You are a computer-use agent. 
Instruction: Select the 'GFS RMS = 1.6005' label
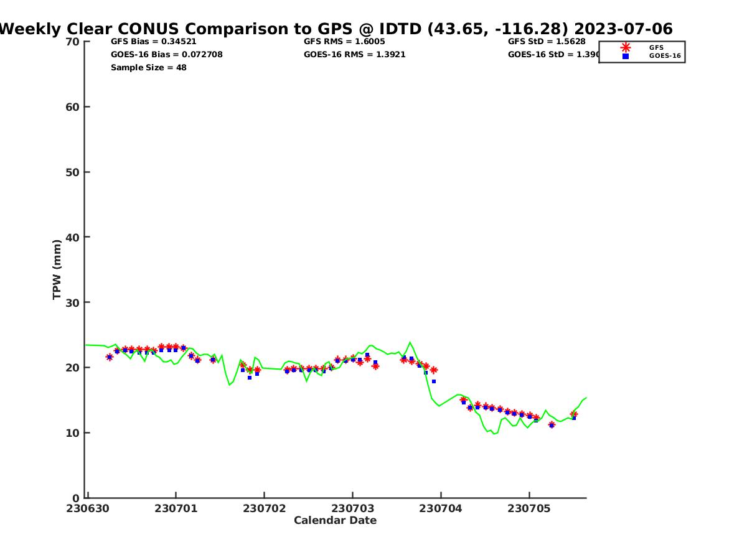(x=344, y=42)
